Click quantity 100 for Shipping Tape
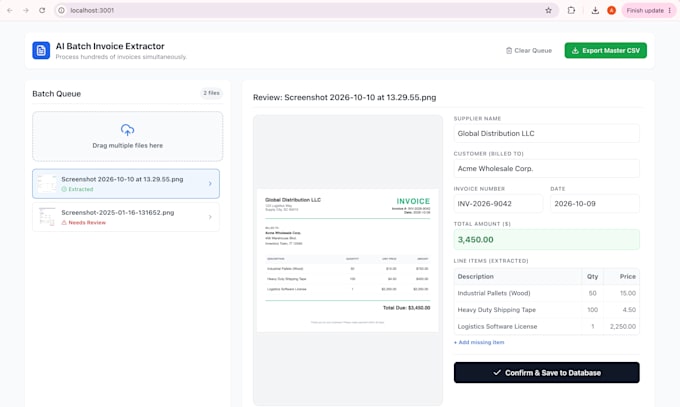 [x=592, y=310]
